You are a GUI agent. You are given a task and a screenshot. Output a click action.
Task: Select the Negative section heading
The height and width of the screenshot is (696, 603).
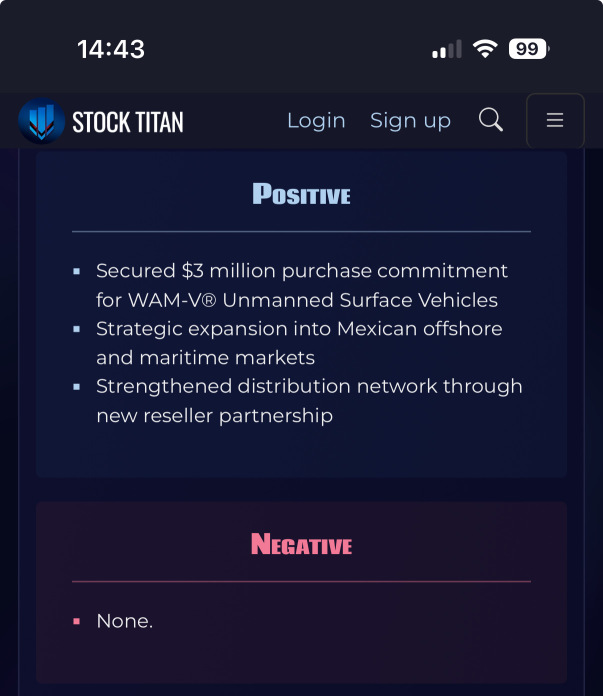pyautogui.click(x=302, y=544)
